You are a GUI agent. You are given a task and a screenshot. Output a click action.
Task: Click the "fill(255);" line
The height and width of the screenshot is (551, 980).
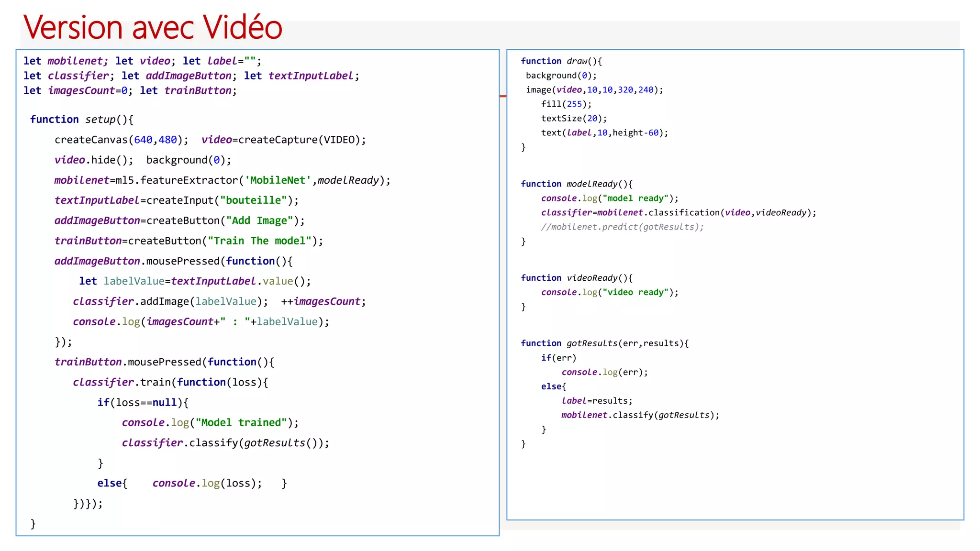(x=566, y=104)
